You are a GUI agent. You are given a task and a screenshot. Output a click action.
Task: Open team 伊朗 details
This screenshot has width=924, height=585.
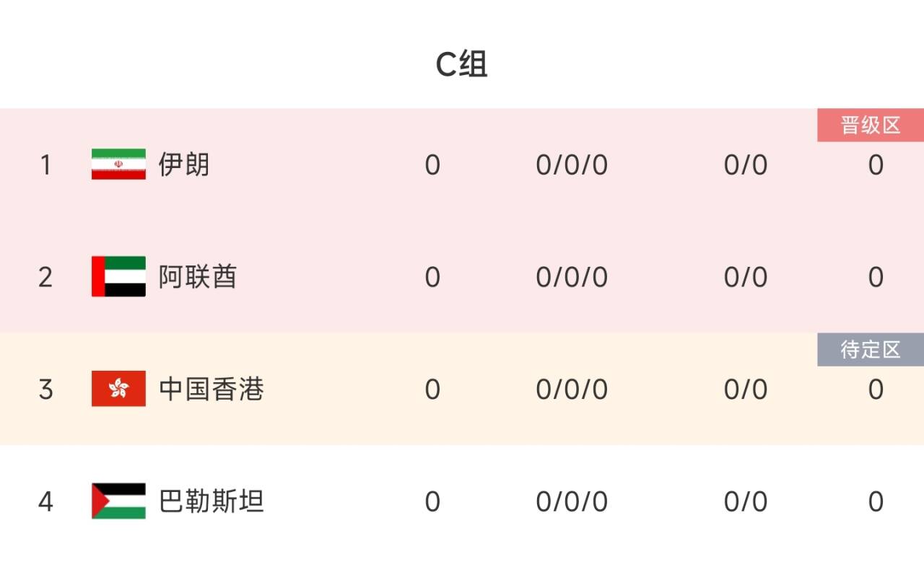tap(184, 165)
